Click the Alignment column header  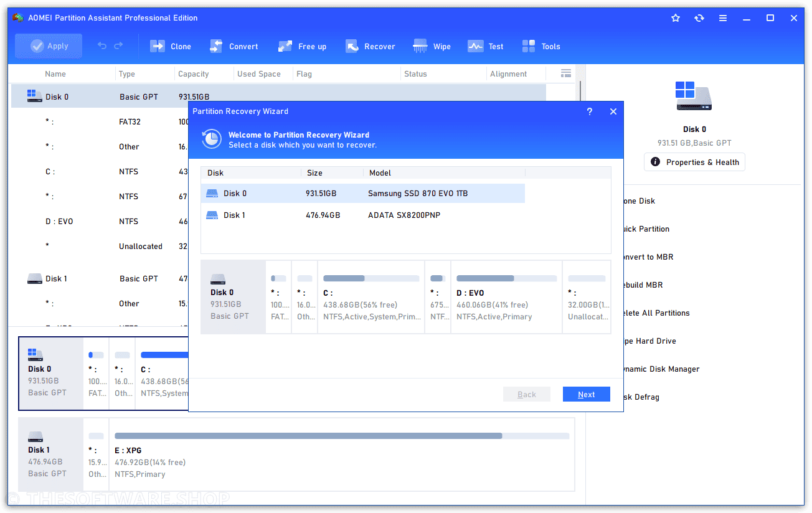pos(509,73)
